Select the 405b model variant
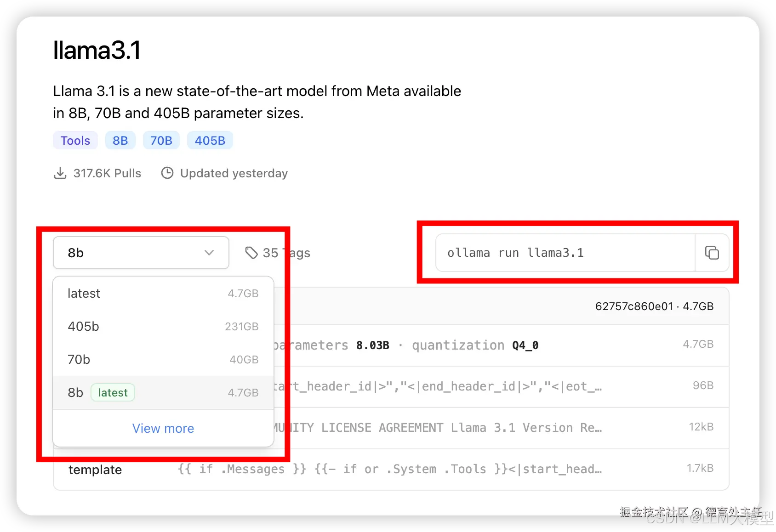Screen dimensions: 776x532 [x=83, y=327]
